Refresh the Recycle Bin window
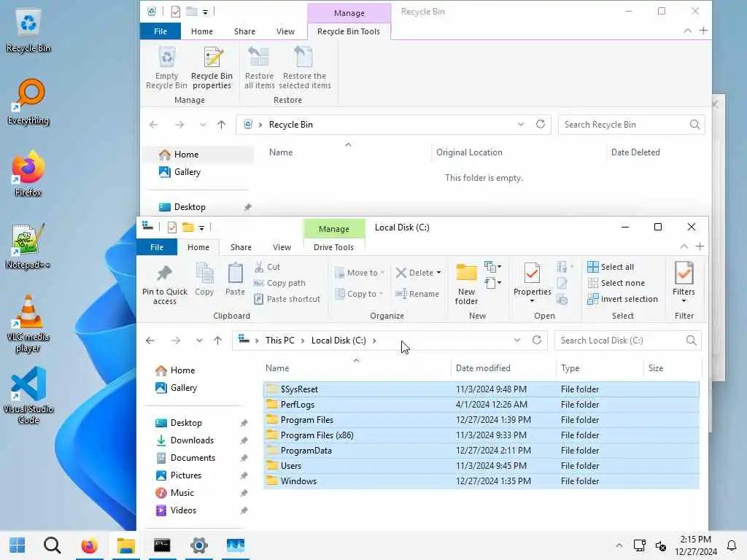The height and width of the screenshot is (560, 747). (x=541, y=124)
